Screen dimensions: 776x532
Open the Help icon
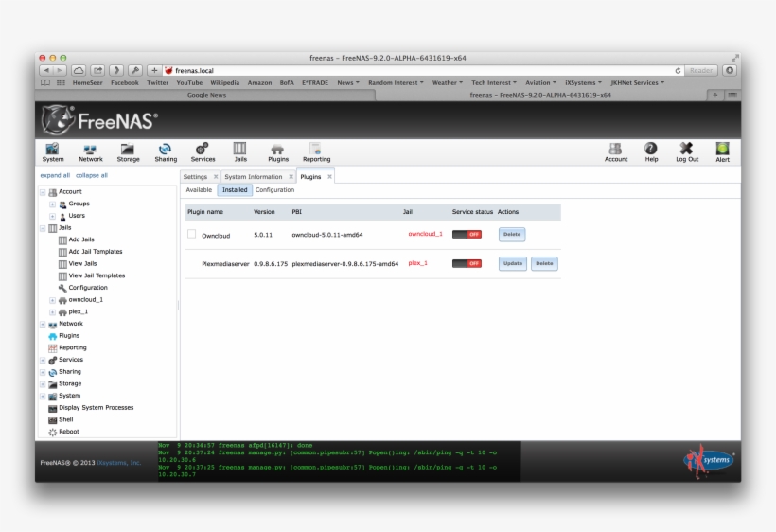[x=651, y=150]
